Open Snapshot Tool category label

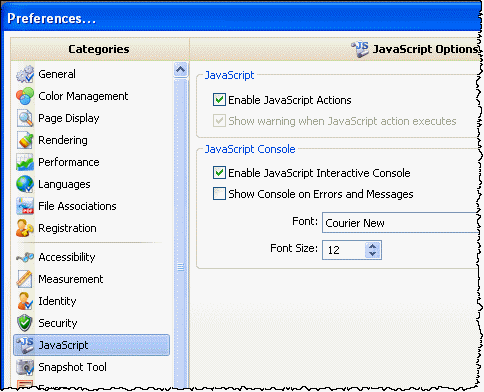pos(72,367)
